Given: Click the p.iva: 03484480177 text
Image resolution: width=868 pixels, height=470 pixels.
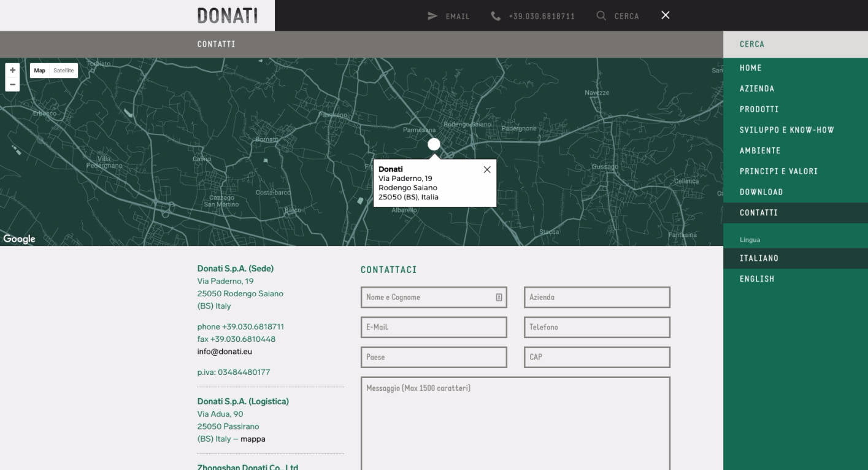Looking at the screenshot, I should point(234,372).
